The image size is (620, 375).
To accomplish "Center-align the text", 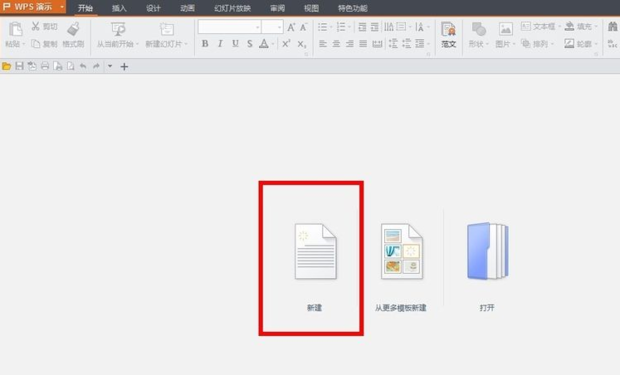I will pos(336,44).
